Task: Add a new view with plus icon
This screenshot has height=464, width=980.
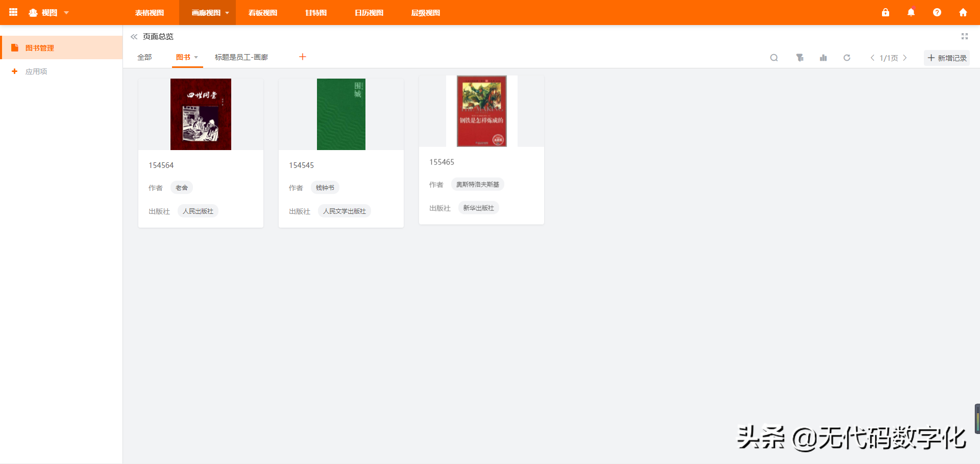Action: 303,57
